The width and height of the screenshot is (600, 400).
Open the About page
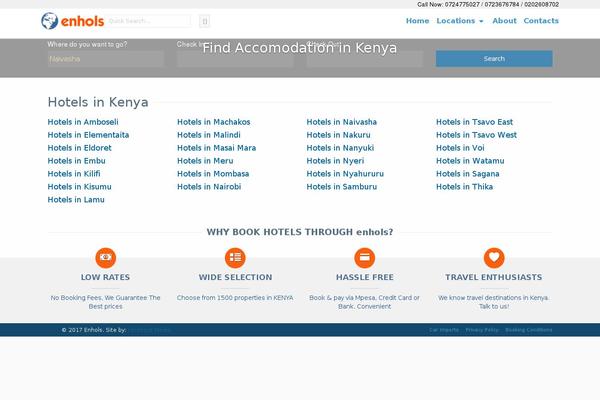click(x=504, y=21)
